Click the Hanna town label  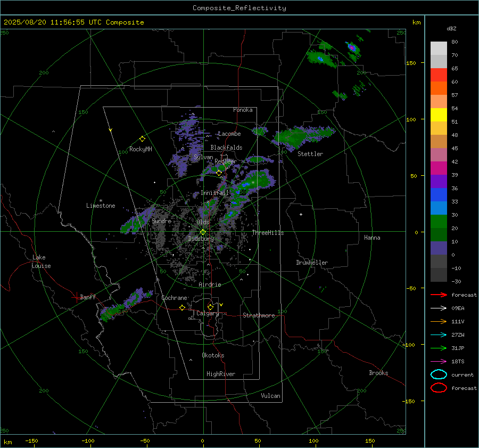click(372, 238)
